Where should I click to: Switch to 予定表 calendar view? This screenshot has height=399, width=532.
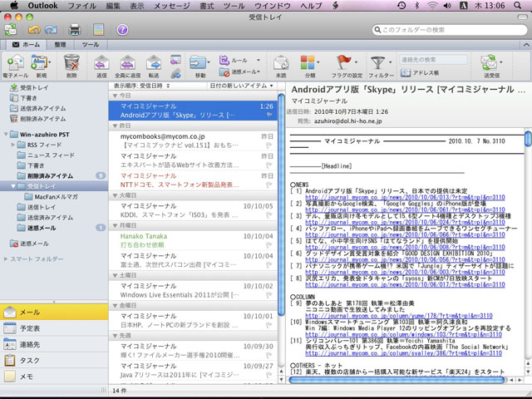[54, 328]
